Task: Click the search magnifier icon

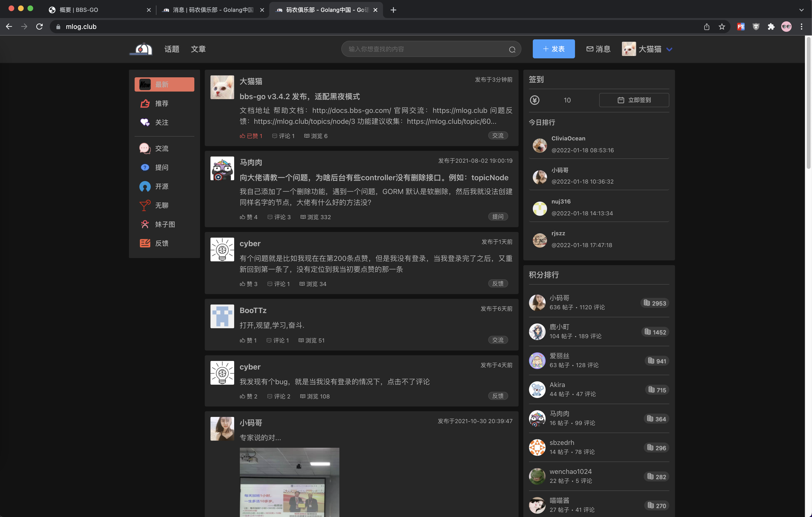Action: pyautogui.click(x=512, y=50)
